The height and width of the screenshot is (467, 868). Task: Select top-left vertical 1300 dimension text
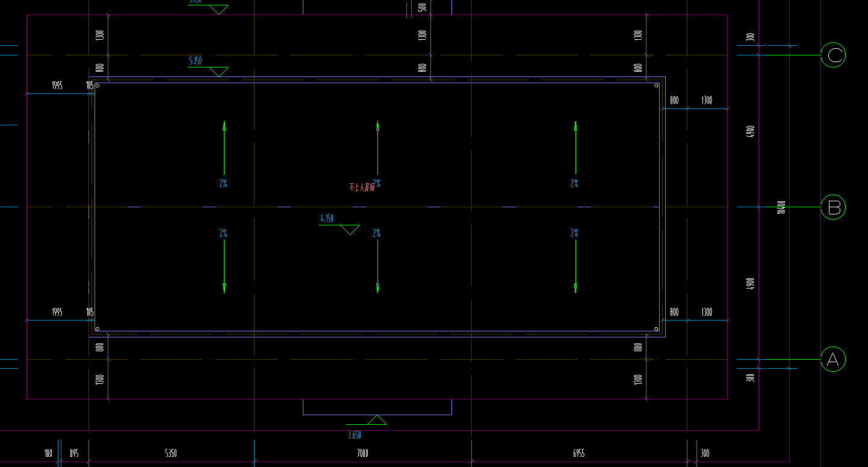(99, 36)
